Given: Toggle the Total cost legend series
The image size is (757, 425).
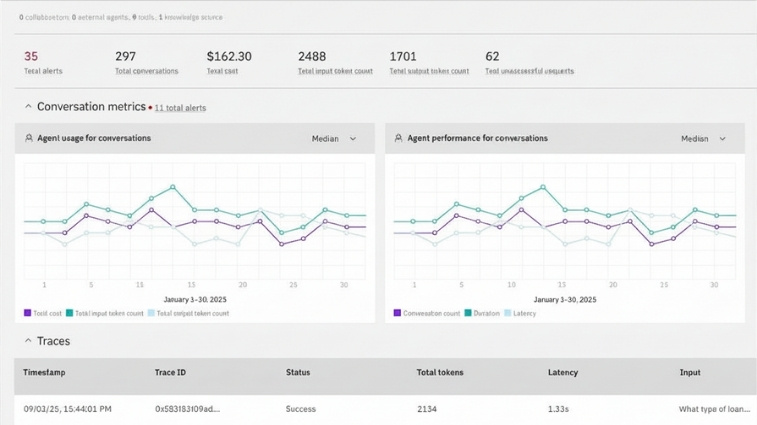Looking at the screenshot, I should (46, 313).
